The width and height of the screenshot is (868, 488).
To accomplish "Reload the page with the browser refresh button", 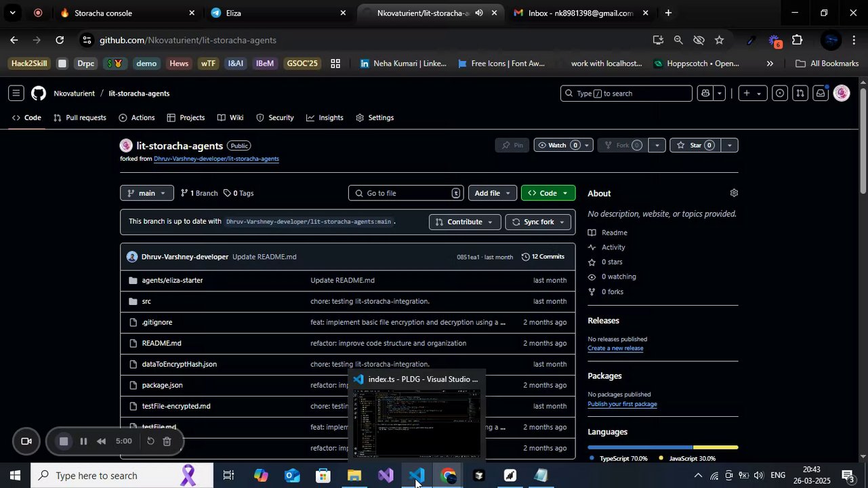I will pyautogui.click(x=60, y=40).
